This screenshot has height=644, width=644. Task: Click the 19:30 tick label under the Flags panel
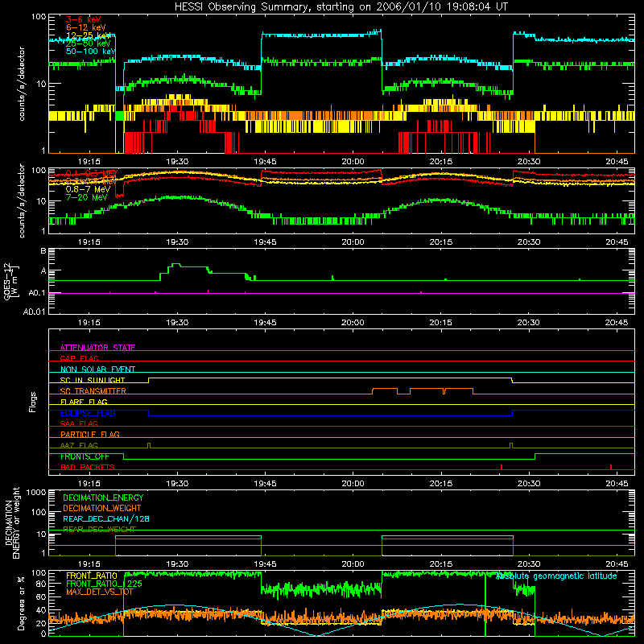pyautogui.click(x=177, y=484)
